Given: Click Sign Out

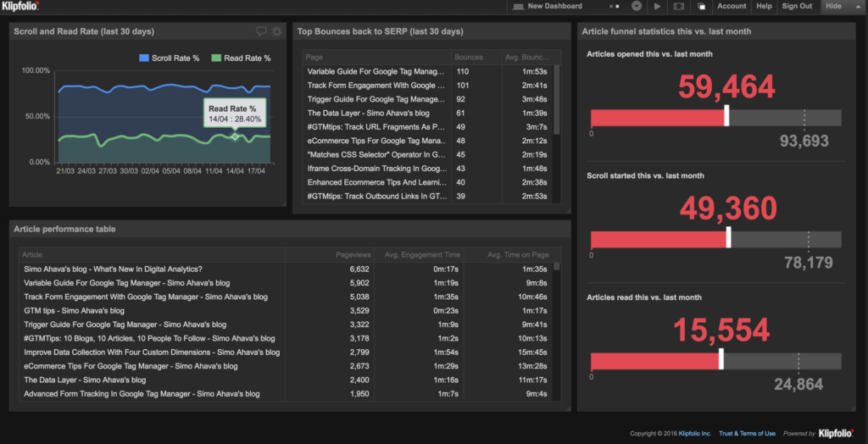Looking at the screenshot, I should pos(797,6).
